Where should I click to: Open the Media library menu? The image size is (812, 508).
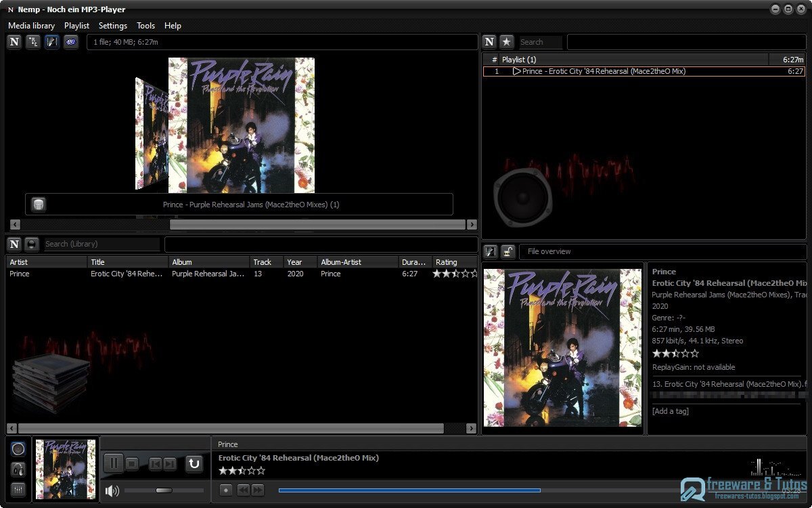32,26
